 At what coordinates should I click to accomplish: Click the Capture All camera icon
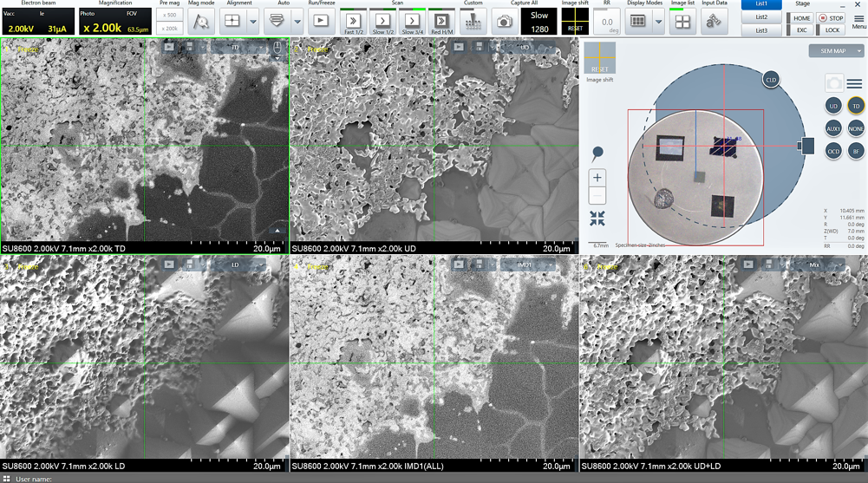click(504, 22)
